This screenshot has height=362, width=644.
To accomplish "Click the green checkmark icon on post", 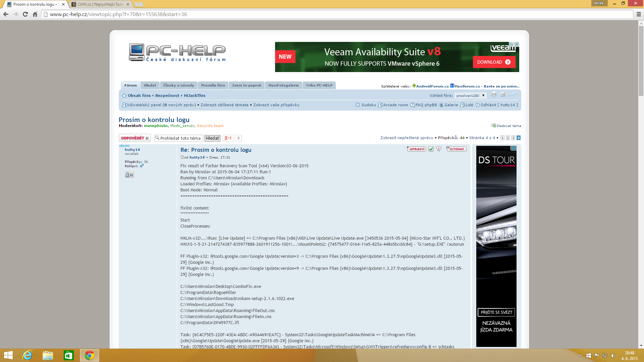I will click(x=431, y=149).
